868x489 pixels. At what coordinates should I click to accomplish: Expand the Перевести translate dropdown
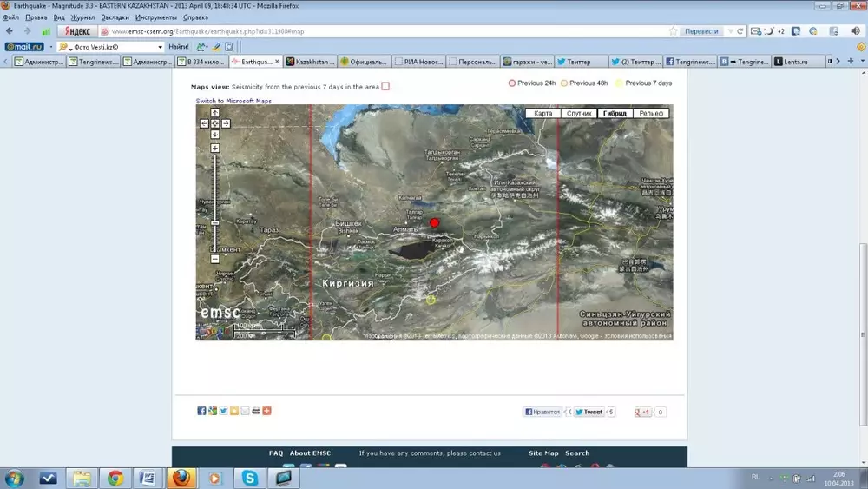728,31
